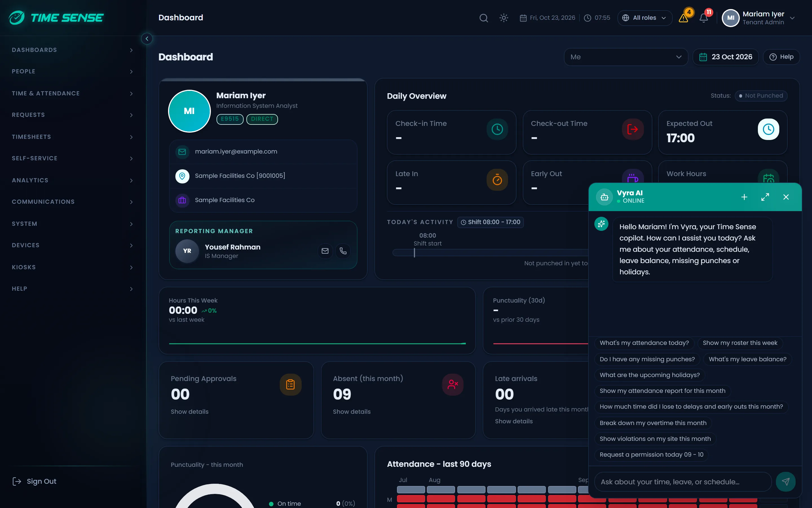Click the E9515 employee ID badge
The image size is (812, 508).
tap(230, 119)
